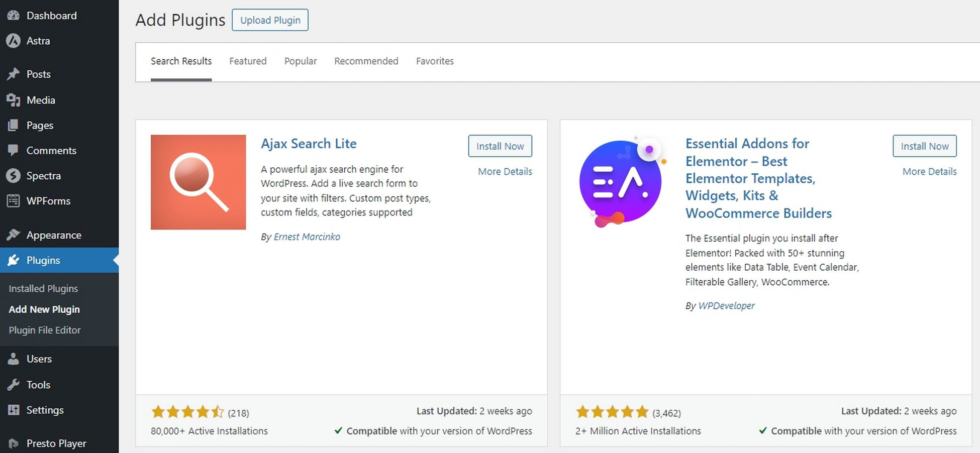Click the Comments speech bubble icon

pos(13,150)
